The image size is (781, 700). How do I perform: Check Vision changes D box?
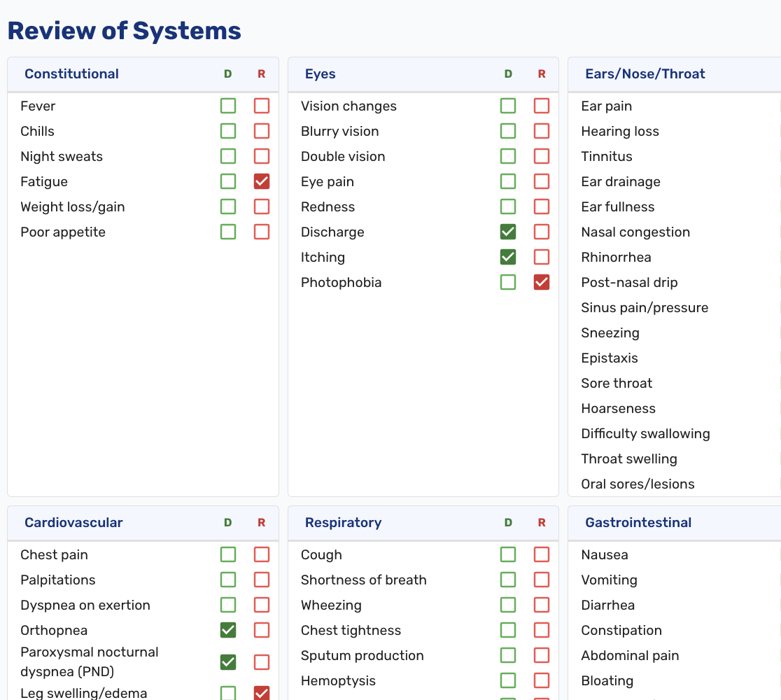point(508,106)
